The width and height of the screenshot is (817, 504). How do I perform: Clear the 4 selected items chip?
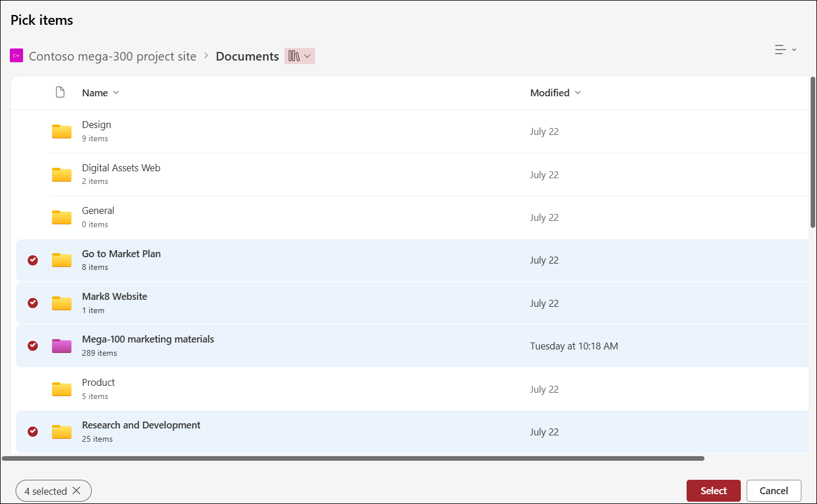click(77, 491)
